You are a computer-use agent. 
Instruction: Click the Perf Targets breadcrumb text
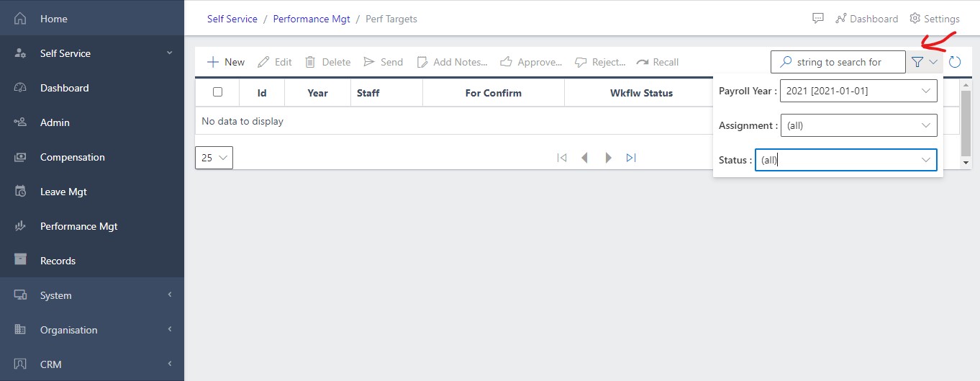(391, 19)
